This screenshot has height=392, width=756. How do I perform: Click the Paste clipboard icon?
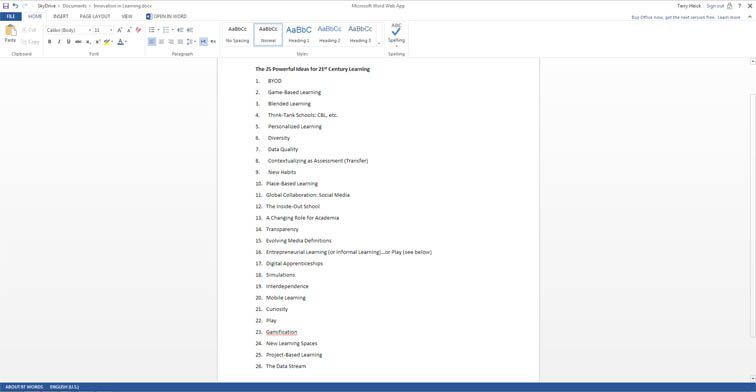10,30
